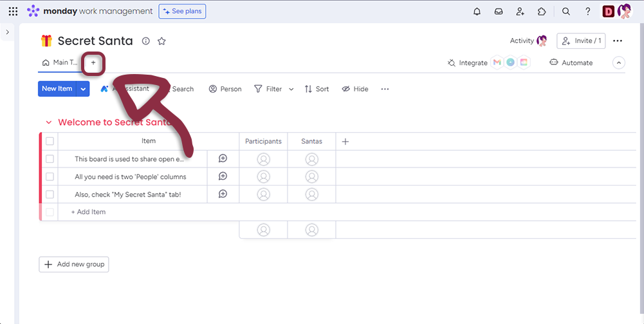Collapse the Welcome to Secret Santa group

pos(48,122)
